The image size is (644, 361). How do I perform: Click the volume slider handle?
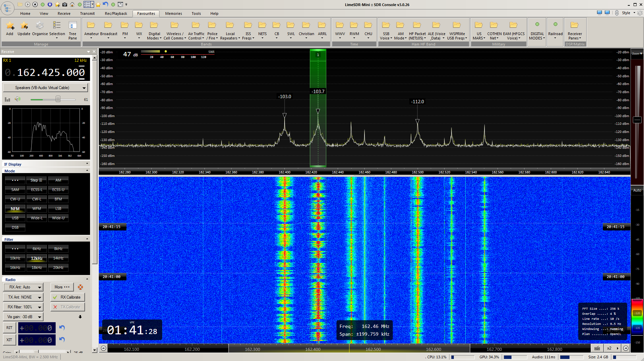pos(58,99)
